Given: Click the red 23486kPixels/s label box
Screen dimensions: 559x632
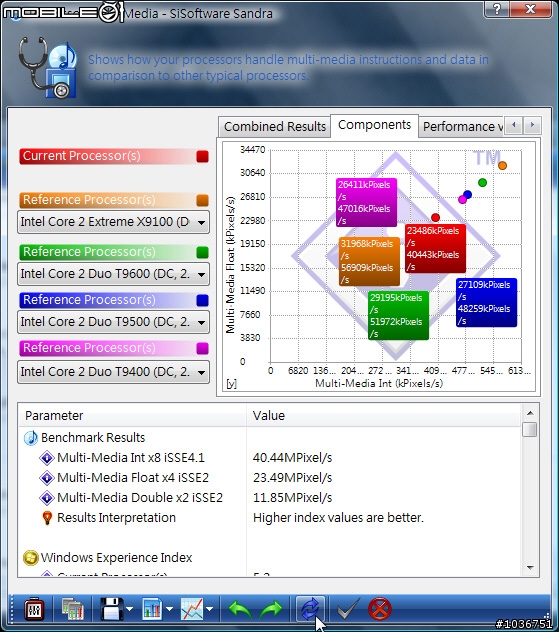Looking at the screenshot, I should click(x=435, y=249).
